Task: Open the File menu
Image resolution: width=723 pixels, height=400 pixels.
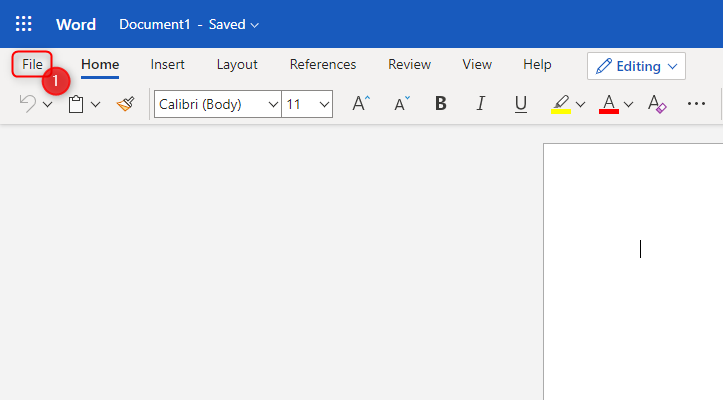Action: [x=33, y=64]
